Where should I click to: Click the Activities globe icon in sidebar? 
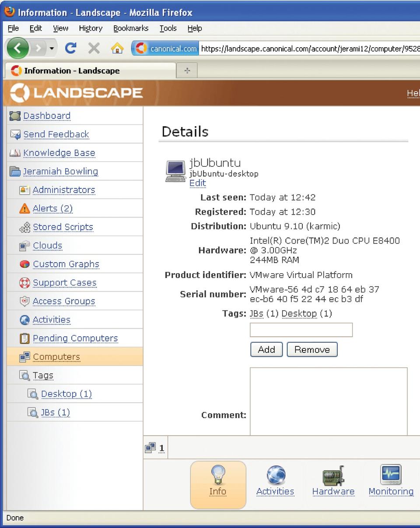click(x=24, y=320)
